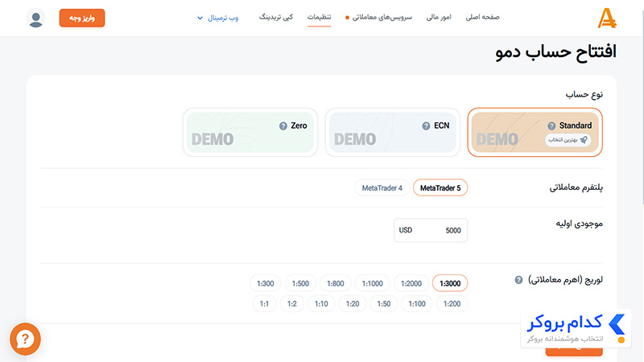Select the ECN demo account card

(x=393, y=132)
